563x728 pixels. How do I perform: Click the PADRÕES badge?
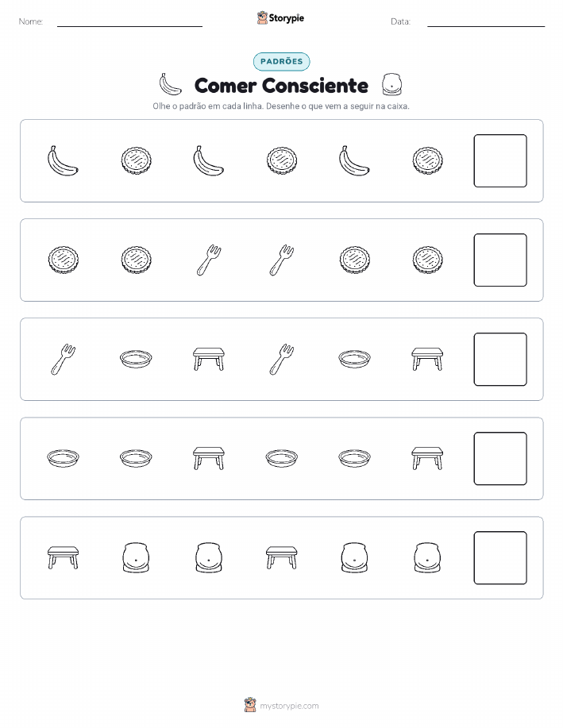pyautogui.click(x=281, y=61)
